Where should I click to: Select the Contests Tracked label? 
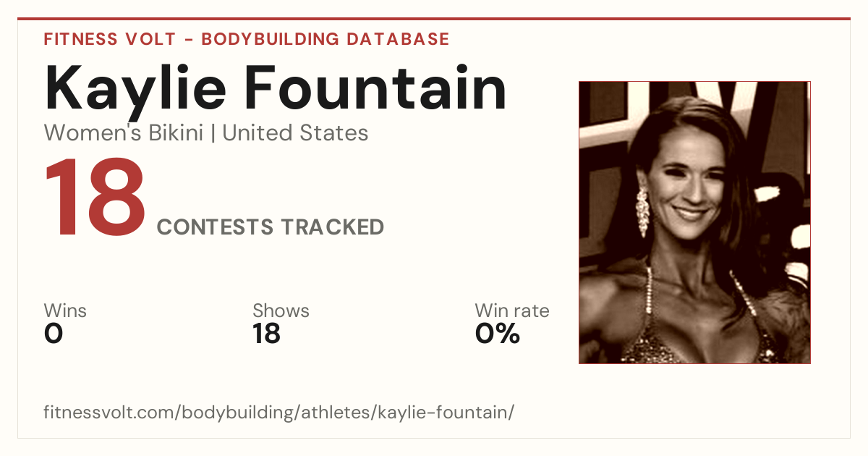coord(271,227)
